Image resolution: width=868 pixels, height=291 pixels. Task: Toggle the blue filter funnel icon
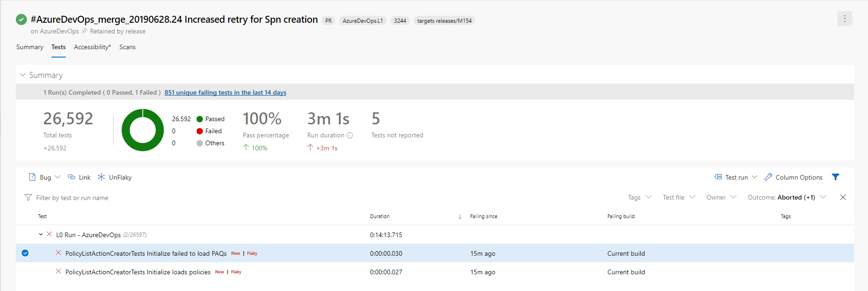(836, 177)
